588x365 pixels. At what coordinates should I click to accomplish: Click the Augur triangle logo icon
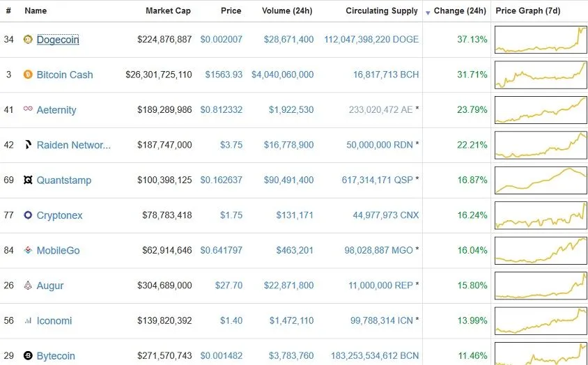pos(28,285)
